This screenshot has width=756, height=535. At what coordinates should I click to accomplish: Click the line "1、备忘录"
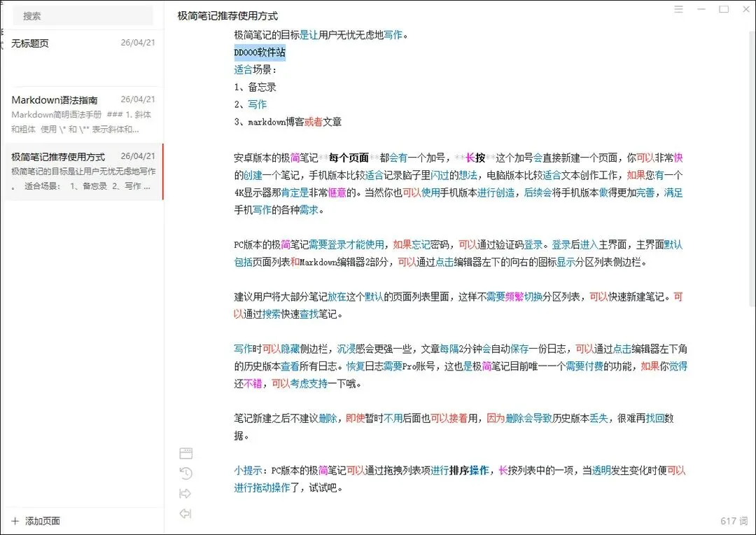coord(255,87)
